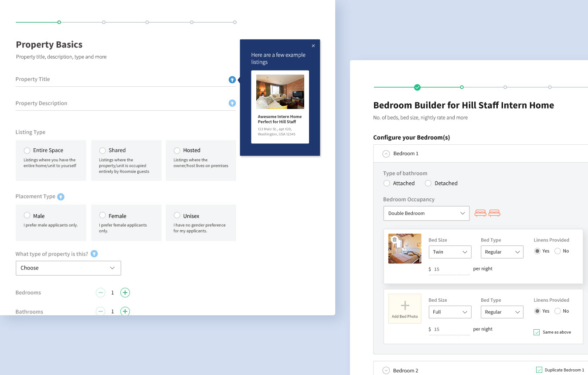Open the Twin bed size dropdown
Viewport: 588px width, 375px height.
point(450,252)
